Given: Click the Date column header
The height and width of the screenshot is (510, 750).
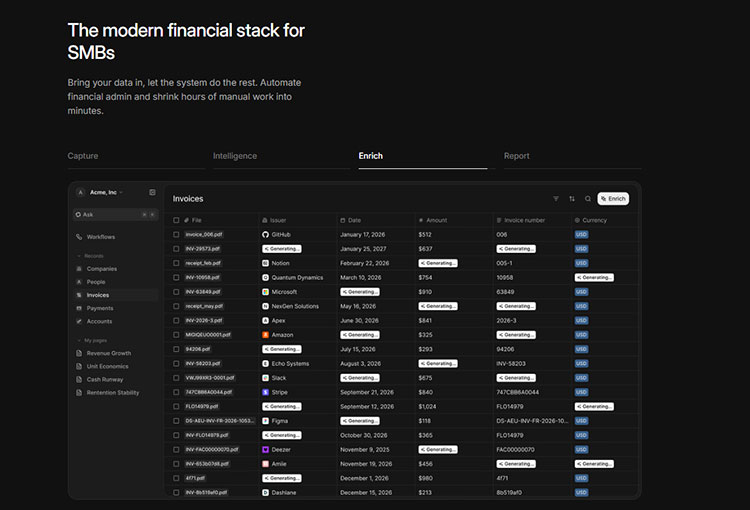Looking at the screenshot, I should point(351,220).
